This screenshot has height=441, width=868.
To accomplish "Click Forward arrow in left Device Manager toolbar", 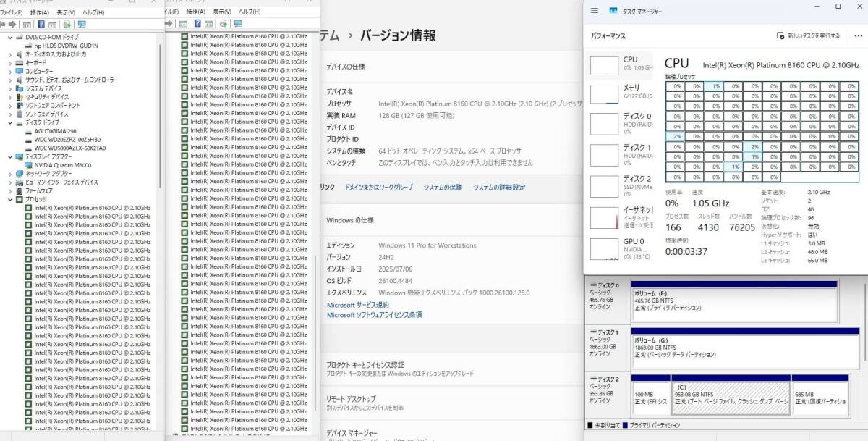I will pyautogui.click(x=13, y=24).
